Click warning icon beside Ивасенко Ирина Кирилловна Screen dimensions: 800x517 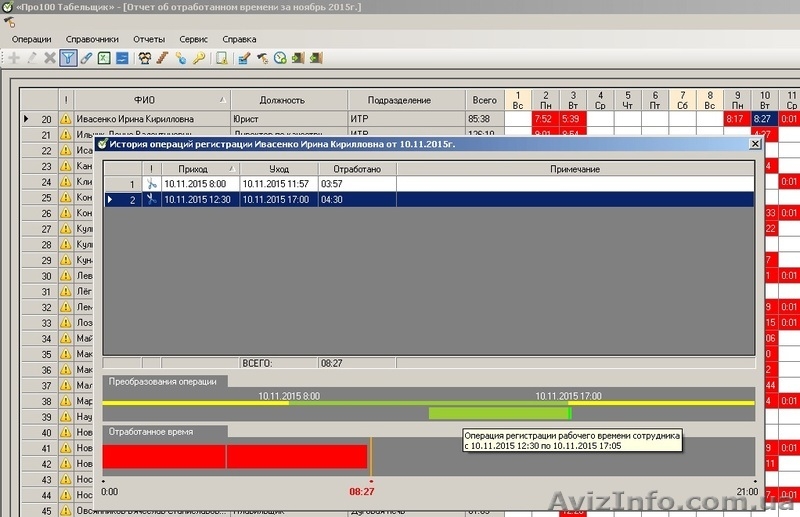click(66, 119)
